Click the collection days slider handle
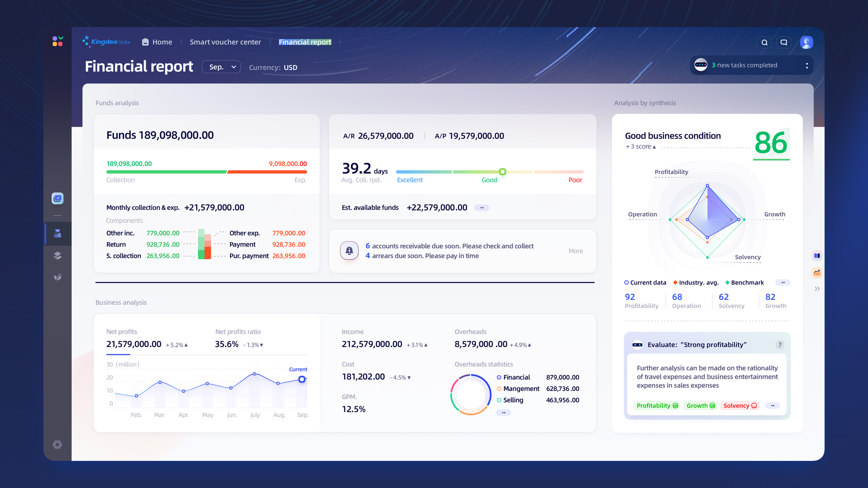The width and height of the screenshot is (868, 488). [x=502, y=172]
